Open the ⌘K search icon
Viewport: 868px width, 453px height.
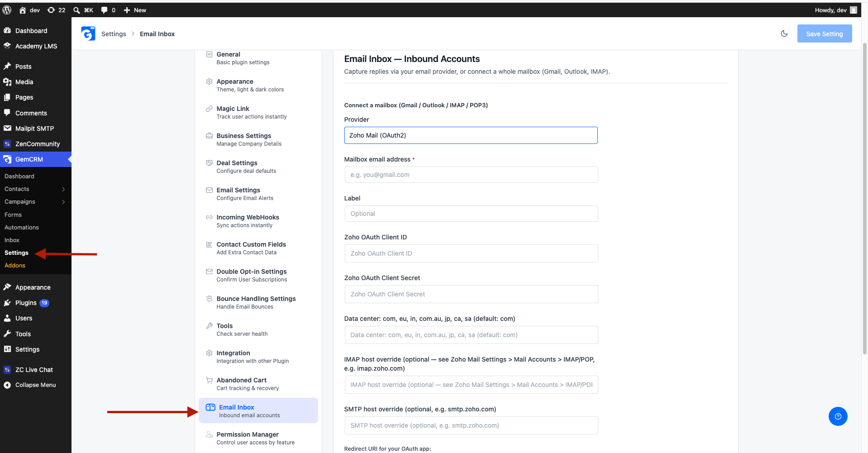[76, 10]
